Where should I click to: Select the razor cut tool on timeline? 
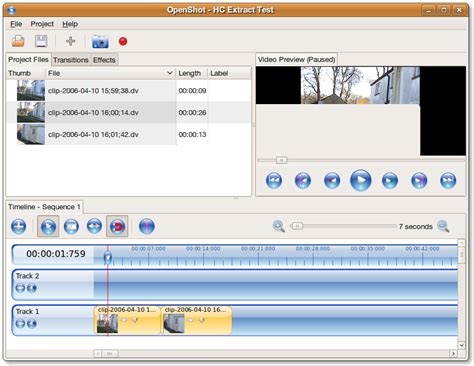[x=71, y=226]
